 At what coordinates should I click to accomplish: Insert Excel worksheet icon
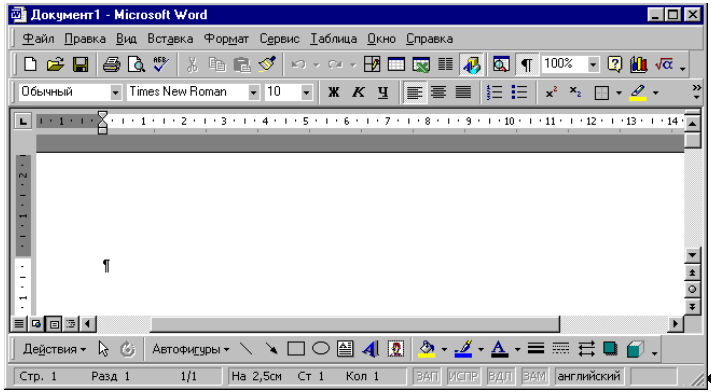421,64
